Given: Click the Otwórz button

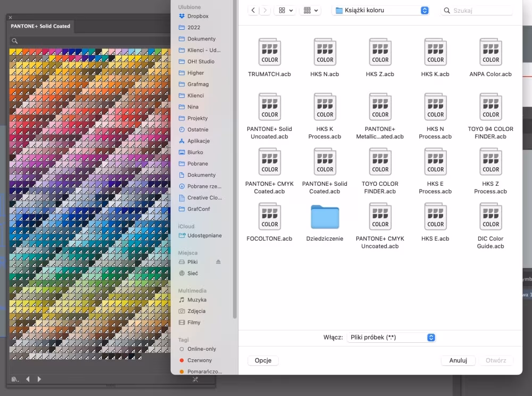Looking at the screenshot, I should click(x=496, y=360).
